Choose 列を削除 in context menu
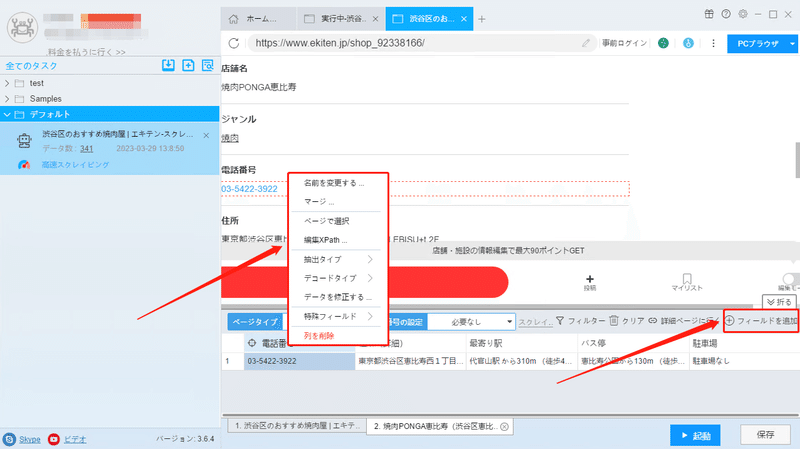The height and width of the screenshot is (449, 800). [319, 336]
